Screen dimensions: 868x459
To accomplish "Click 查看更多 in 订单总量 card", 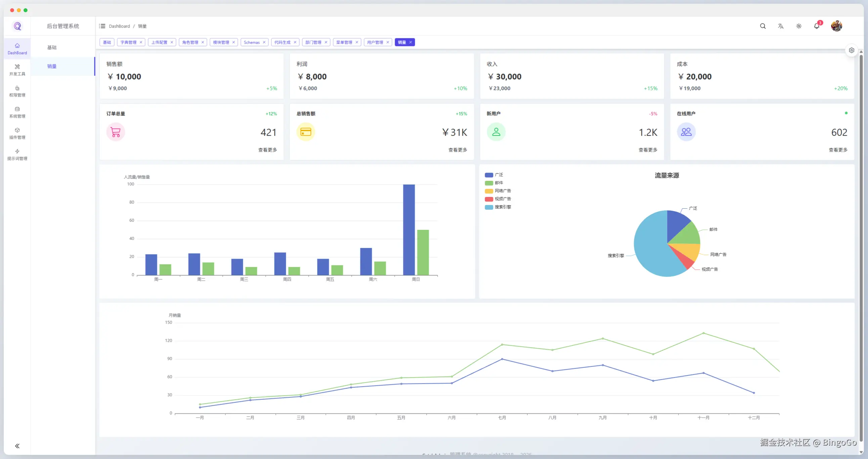I will point(267,150).
